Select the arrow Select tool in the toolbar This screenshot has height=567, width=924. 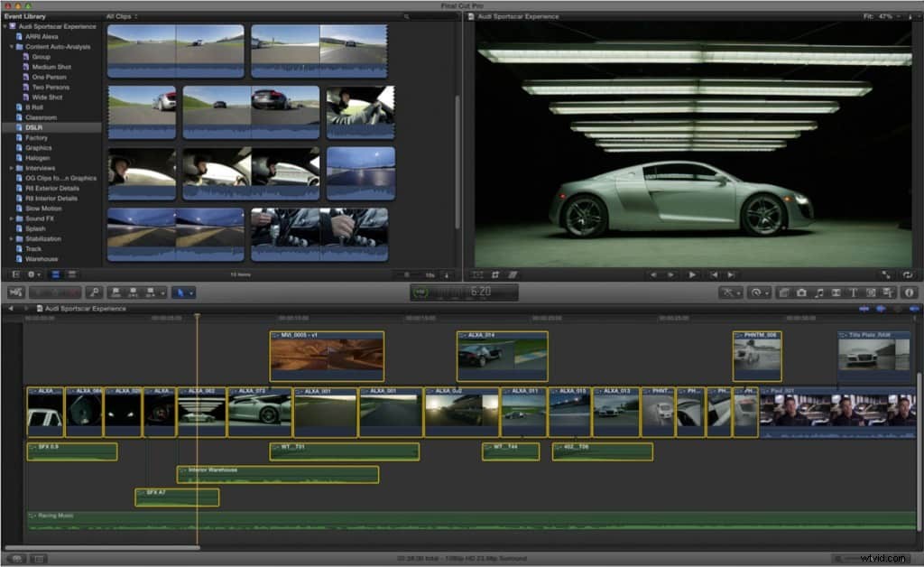182,293
